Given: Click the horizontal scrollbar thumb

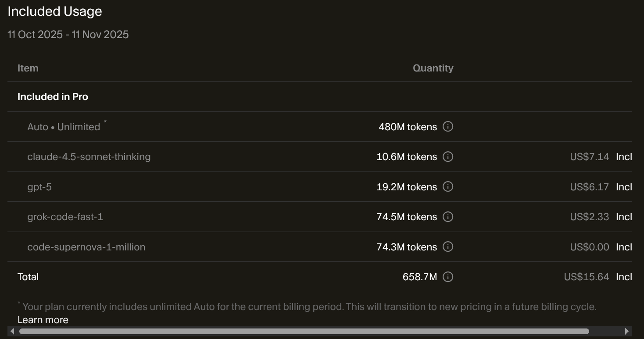Looking at the screenshot, I should (x=304, y=331).
